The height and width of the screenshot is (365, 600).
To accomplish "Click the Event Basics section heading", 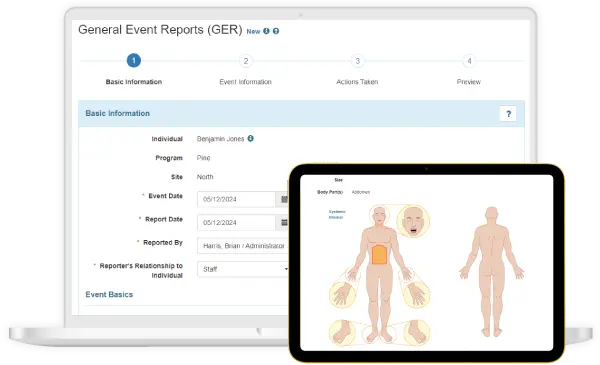I will coord(109,295).
